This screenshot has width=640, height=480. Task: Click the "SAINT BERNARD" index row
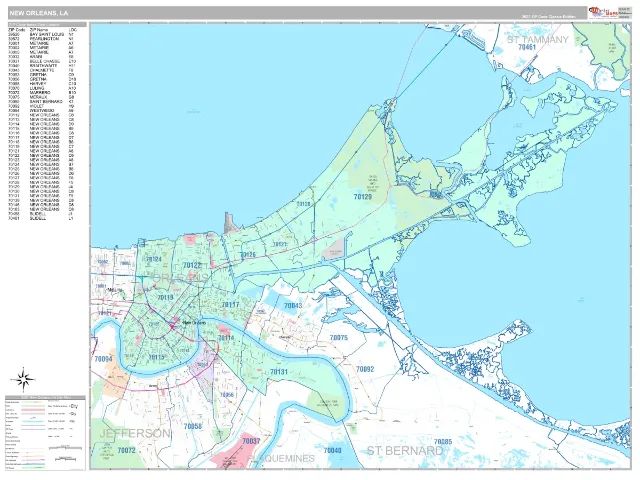[x=42, y=102]
